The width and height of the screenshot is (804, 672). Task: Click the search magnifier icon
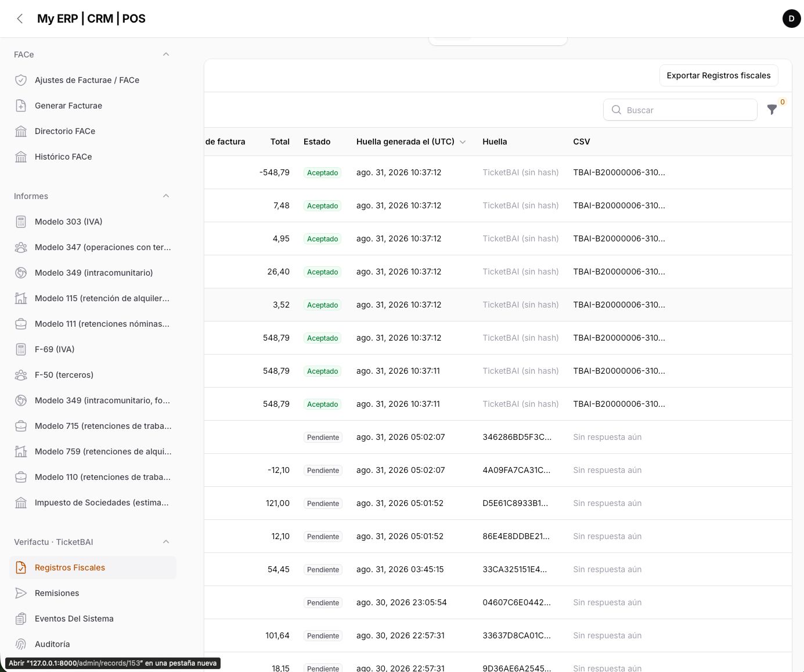(616, 110)
